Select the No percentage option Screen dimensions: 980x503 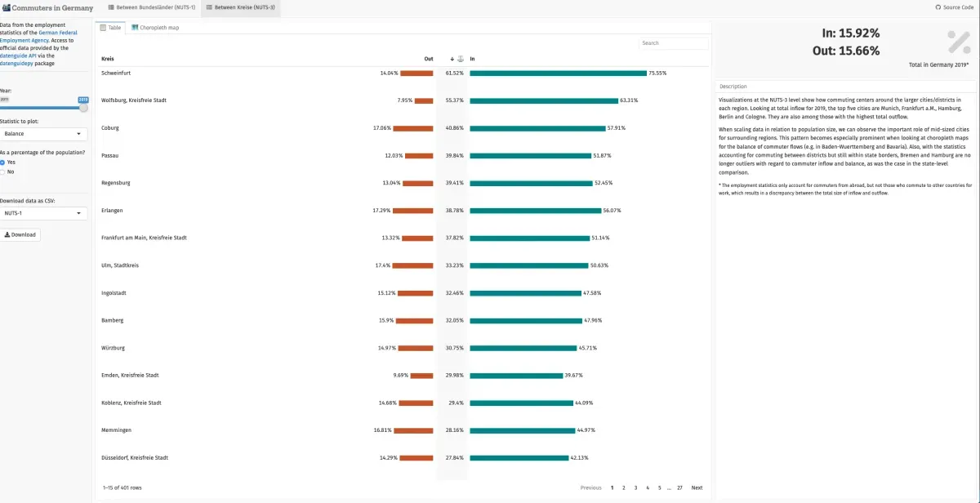(3, 171)
